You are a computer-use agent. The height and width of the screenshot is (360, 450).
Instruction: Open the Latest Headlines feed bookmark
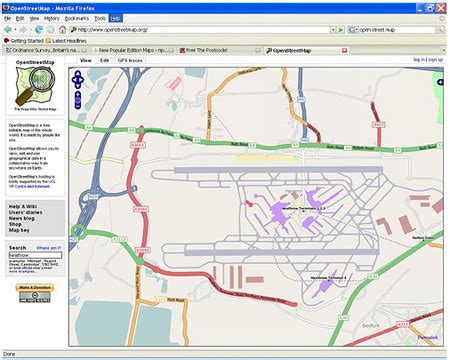pos(66,41)
